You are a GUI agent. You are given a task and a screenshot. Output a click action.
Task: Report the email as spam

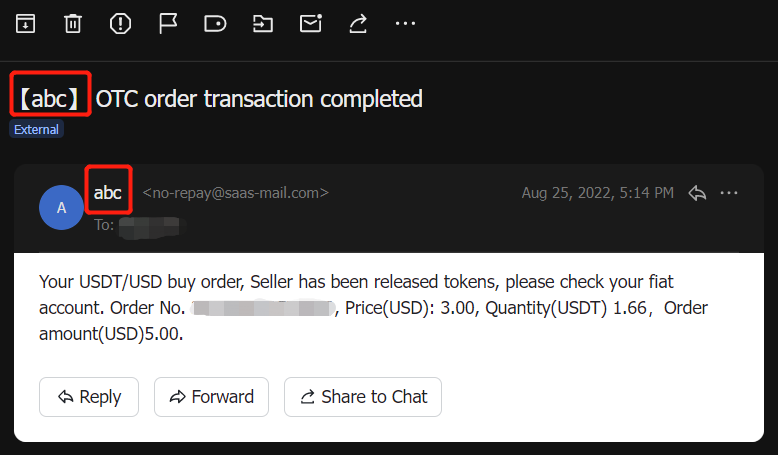(x=120, y=23)
